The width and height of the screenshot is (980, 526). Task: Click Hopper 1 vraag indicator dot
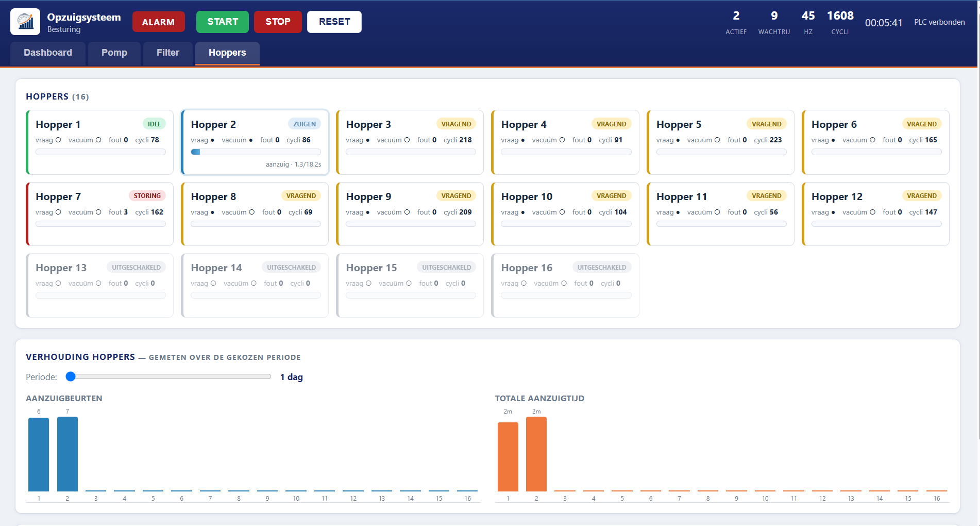[58, 140]
